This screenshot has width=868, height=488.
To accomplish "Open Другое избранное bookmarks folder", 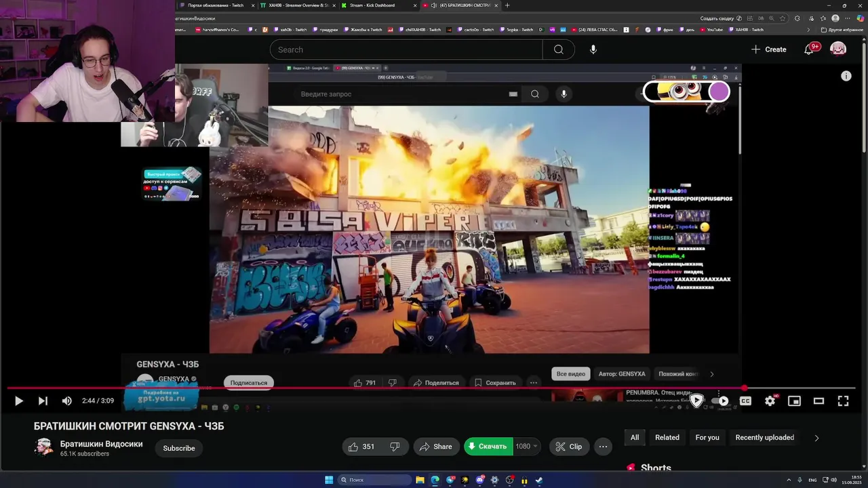I will click(842, 30).
